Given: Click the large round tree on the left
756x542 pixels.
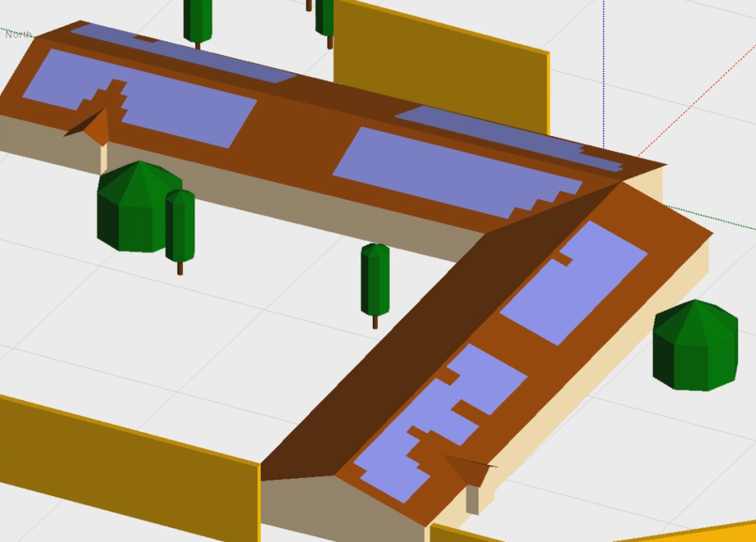Looking at the screenshot, I should (x=134, y=208).
